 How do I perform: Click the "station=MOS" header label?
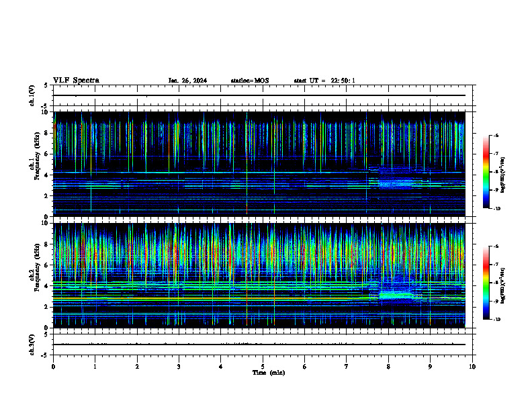pos(250,81)
